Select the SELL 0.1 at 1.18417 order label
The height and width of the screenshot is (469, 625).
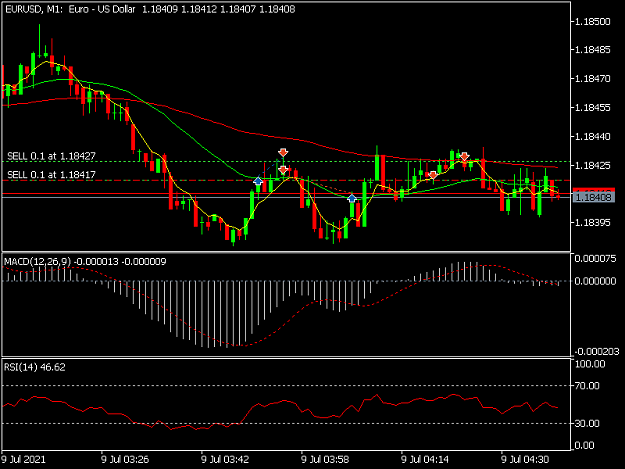click(x=51, y=175)
